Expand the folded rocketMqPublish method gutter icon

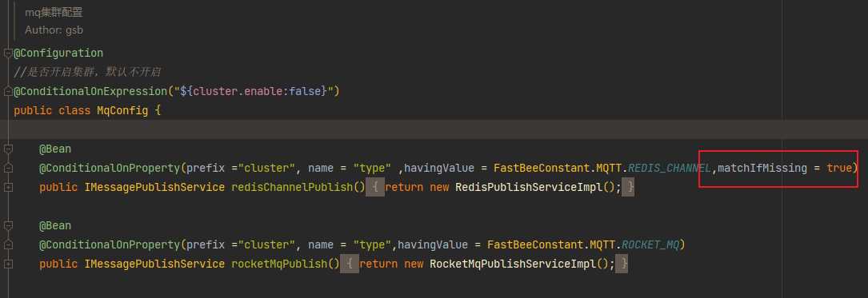[x=8, y=264]
